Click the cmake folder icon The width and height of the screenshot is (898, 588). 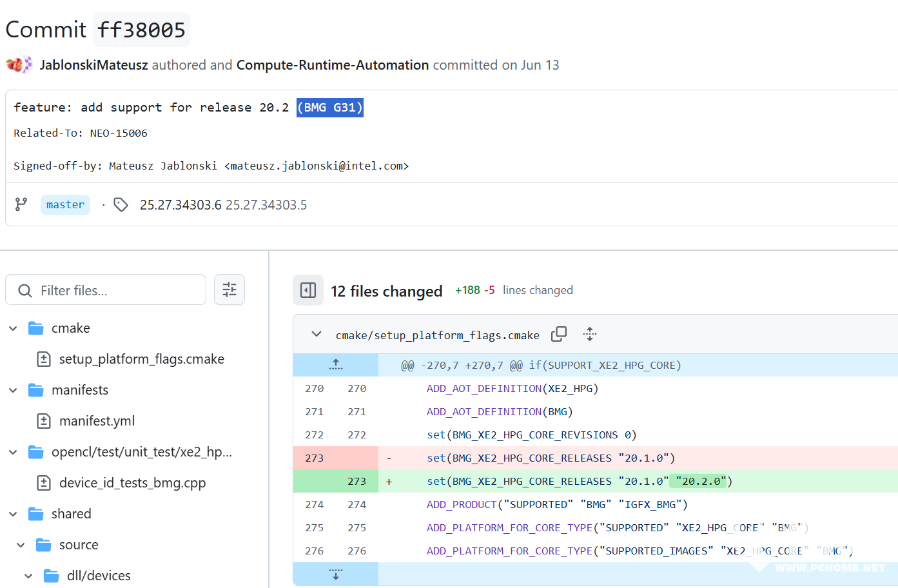[x=36, y=328]
